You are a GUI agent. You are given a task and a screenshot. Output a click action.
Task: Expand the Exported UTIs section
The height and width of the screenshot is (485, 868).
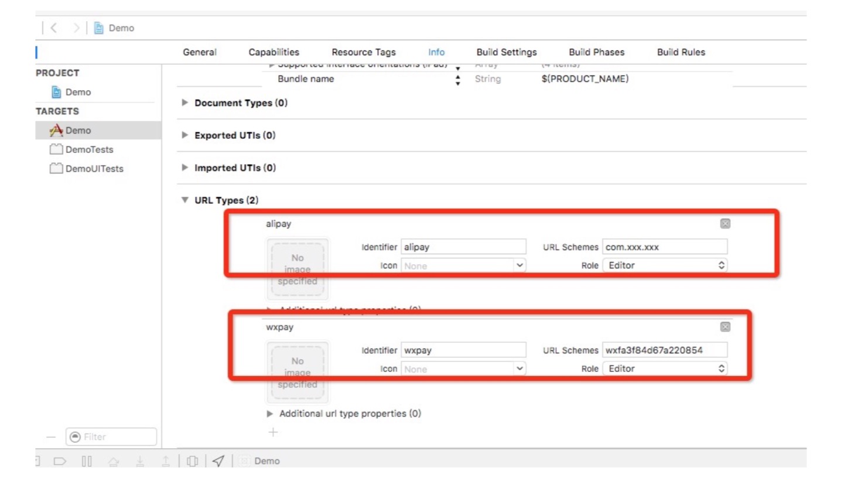coord(185,135)
